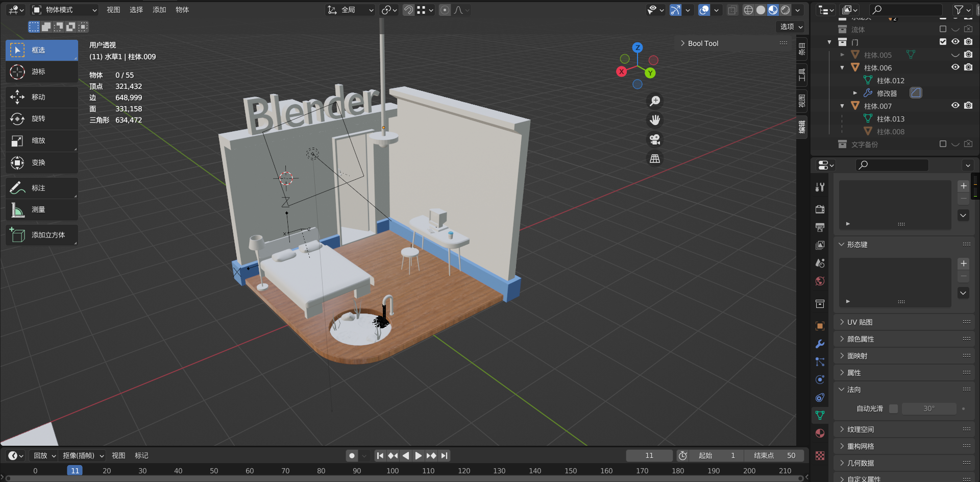Open the 选择 menu
The image size is (980, 482).
(x=136, y=10)
